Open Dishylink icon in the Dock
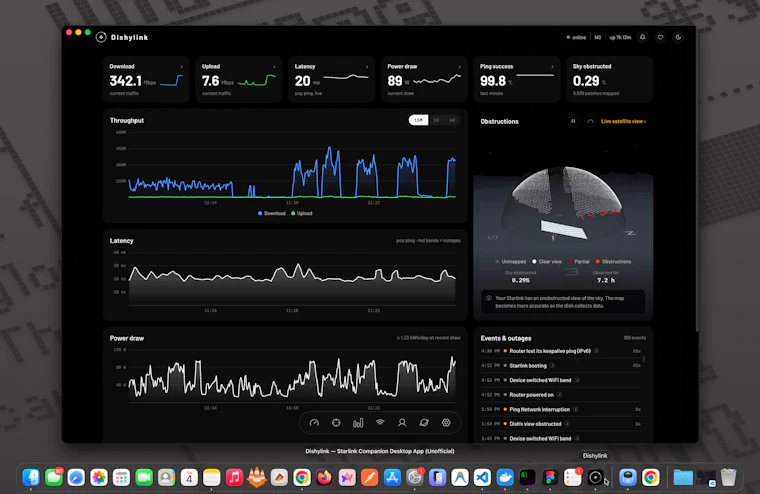760x494 pixels. pos(595,478)
